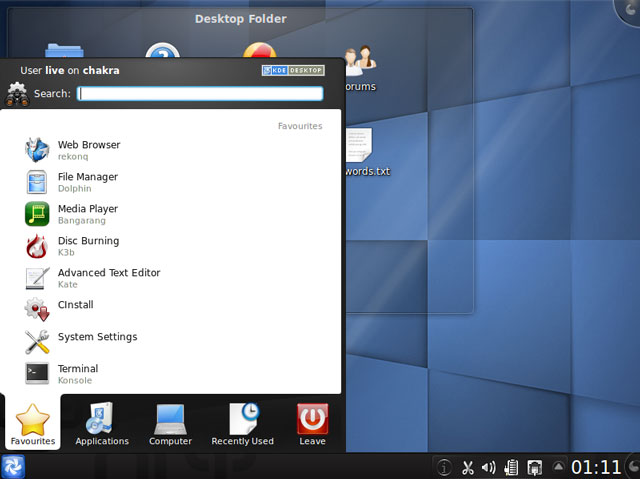Click the Terminal label text
The height and width of the screenshot is (479, 640).
tap(78, 369)
